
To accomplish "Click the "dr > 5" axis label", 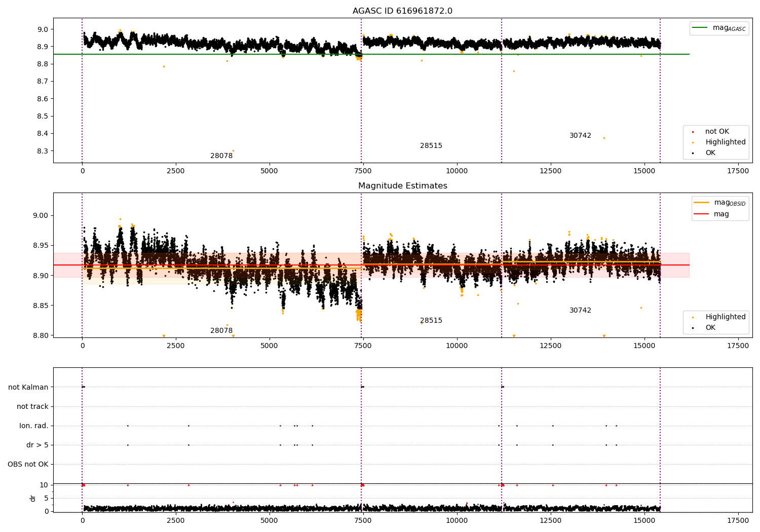I will (x=37, y=445).
